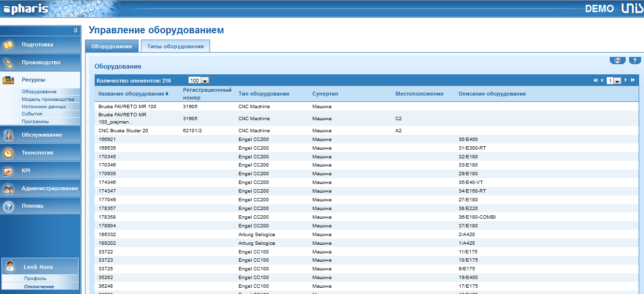Viewport: 644px width, 294px height.
Task: Click location cell C2
Action: (x=398, y=119)
